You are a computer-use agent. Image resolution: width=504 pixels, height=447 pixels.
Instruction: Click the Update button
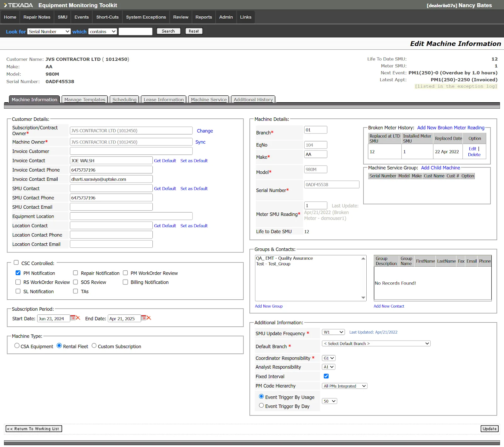489,428
